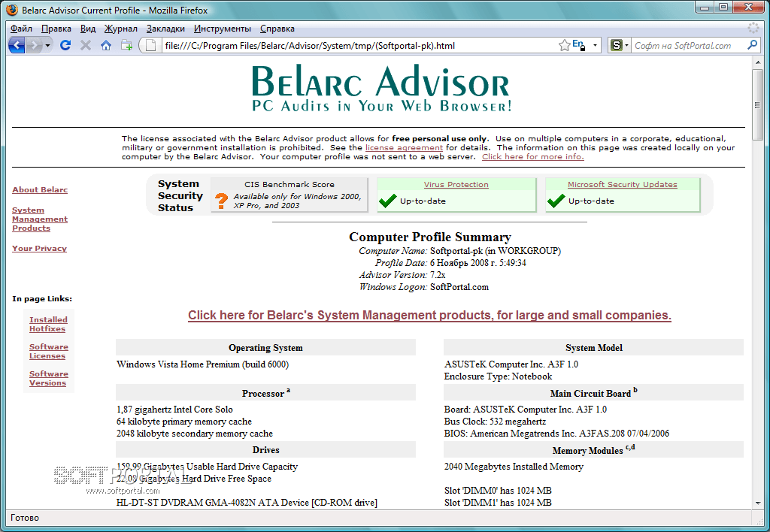
Task: Open the Файл menu
Action: click(x=21, y=29)
